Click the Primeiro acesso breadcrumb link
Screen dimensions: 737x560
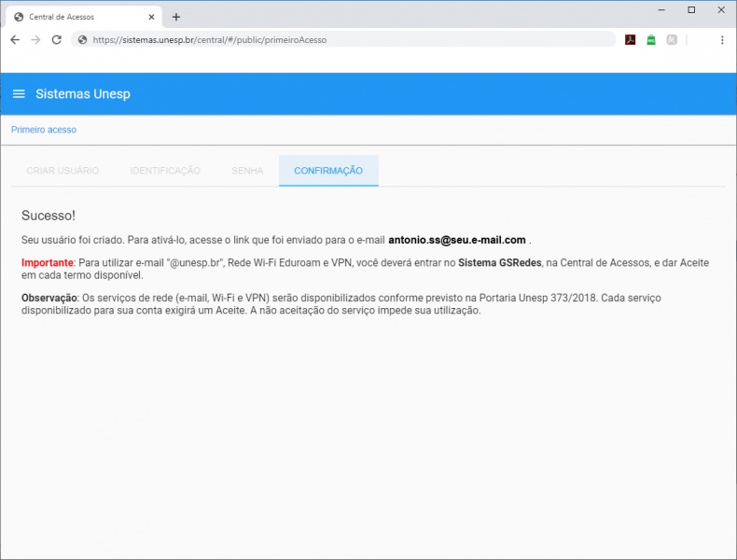coord(44,130)
